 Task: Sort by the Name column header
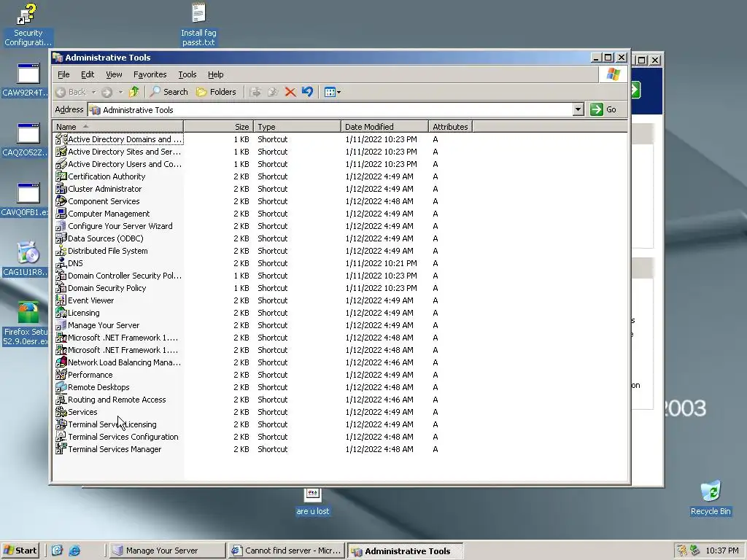click(x=117, y=127)
